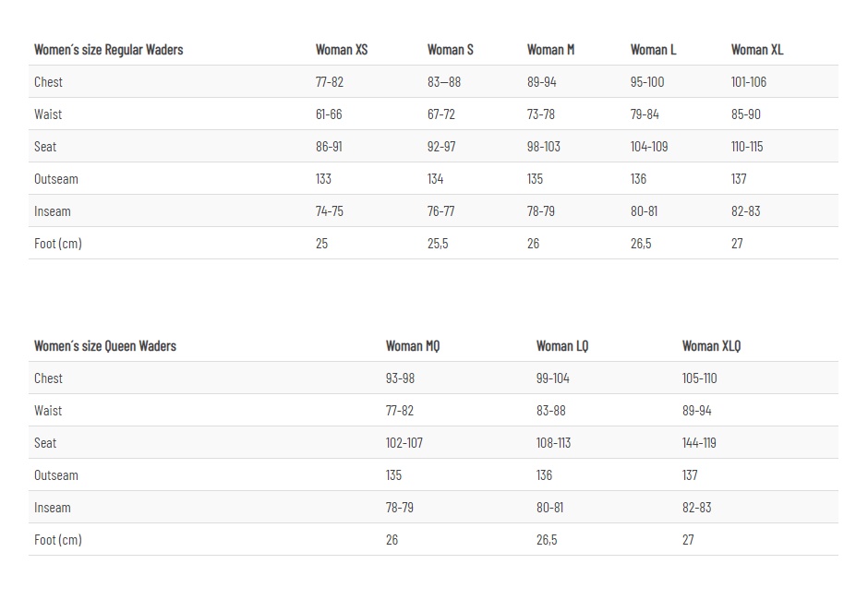Click the Woman XL column header

[x=756, y=50]
